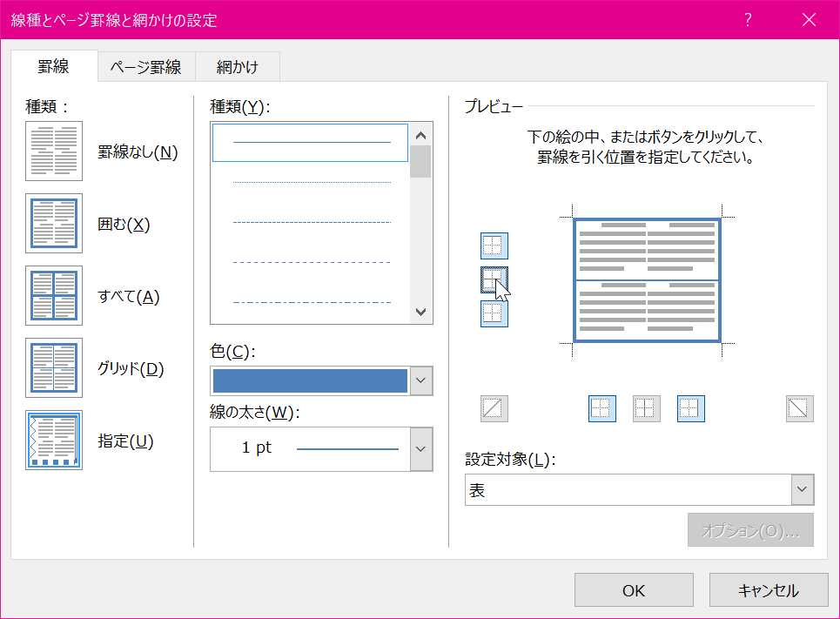Select the solid line style in list

tap(310, 143)
